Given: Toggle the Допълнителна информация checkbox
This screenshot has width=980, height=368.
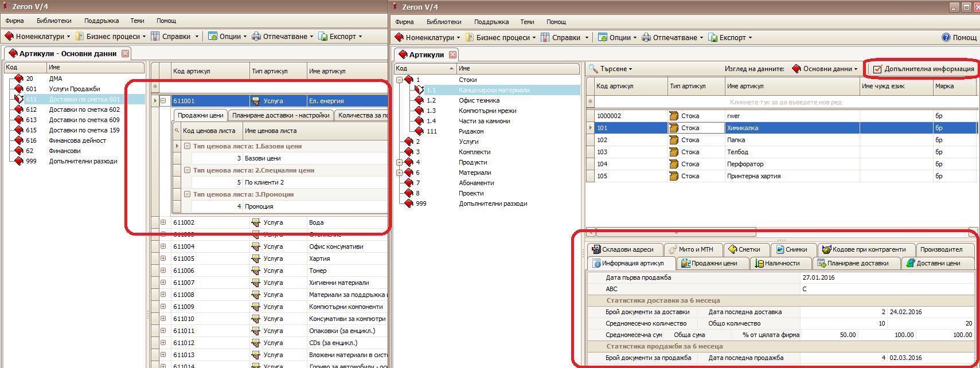Looking at the screenshot, I should point(877,69).
